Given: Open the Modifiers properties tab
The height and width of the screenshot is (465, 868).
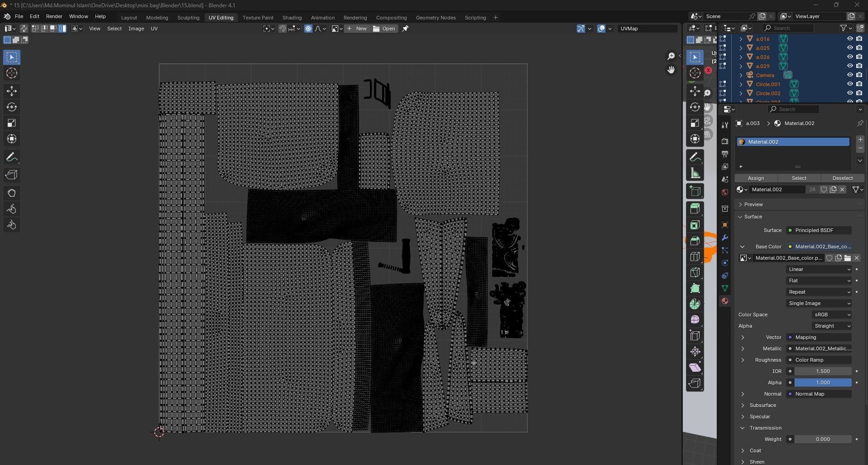Looking at the screenshot, I should pyautogui.click(x=725, y=237).
